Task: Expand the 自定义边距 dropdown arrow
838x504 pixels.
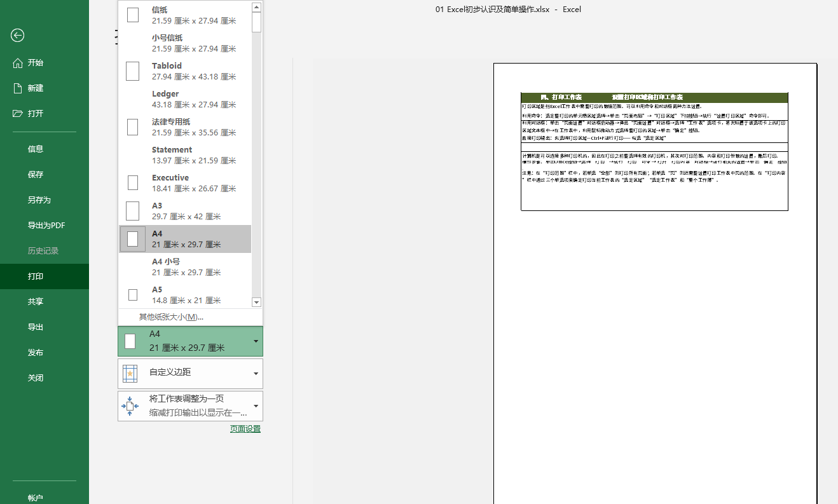Action: [256, 374]
